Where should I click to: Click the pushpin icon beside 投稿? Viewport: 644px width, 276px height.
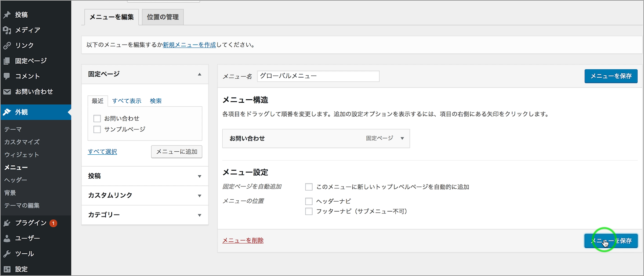7,15
